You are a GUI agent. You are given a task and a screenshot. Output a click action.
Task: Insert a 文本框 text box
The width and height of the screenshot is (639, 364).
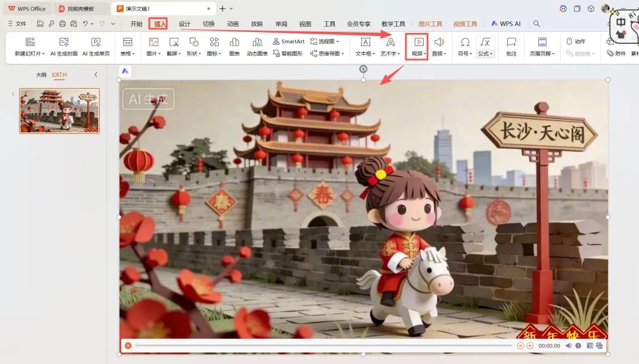point(365,43)
